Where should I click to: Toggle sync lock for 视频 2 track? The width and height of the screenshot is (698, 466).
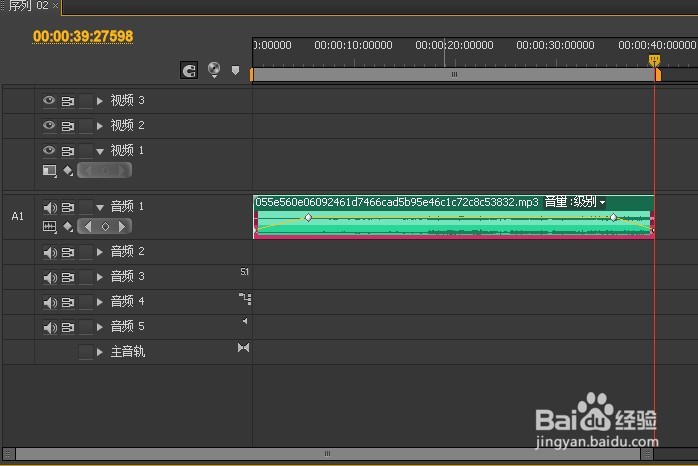(x=68, y=126)
